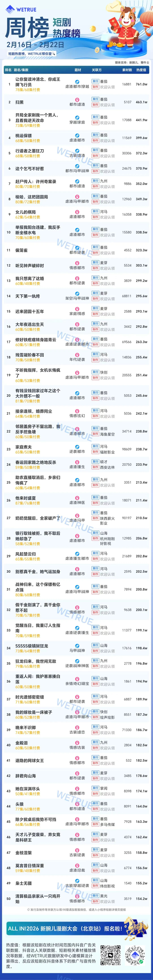153x980 pixels.
Task: Click the male audience icon for 让你复读冲清北
Action: (x=77, y=82)
